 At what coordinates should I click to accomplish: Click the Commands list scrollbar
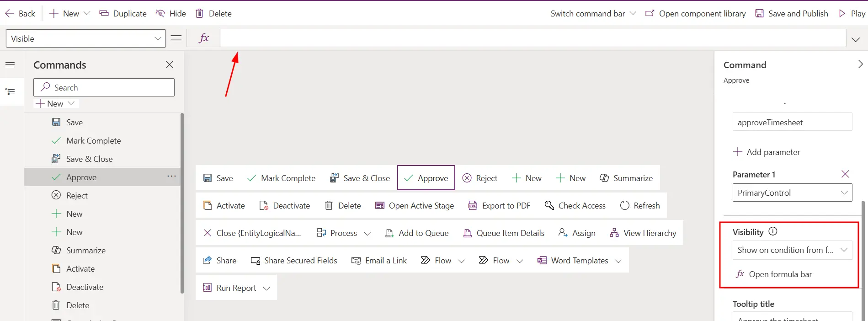pos(182,203)
